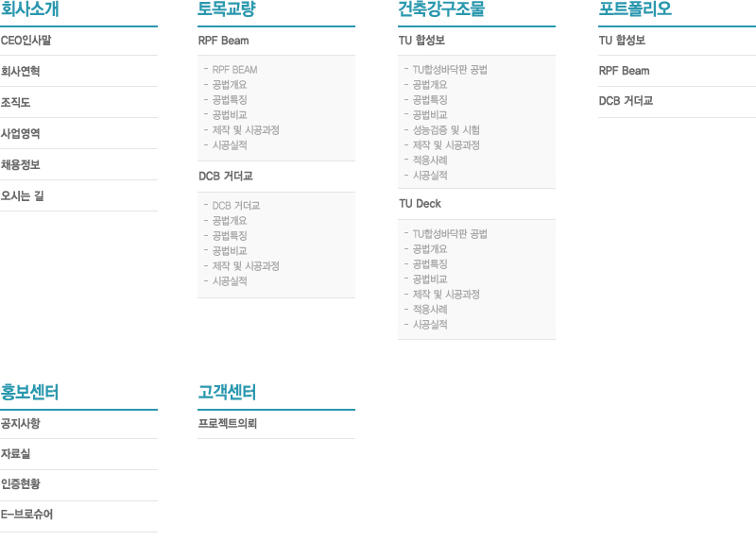Open the 인증현황 page
The width and height of the screenshot is (756, 541).
pos(21,484)
